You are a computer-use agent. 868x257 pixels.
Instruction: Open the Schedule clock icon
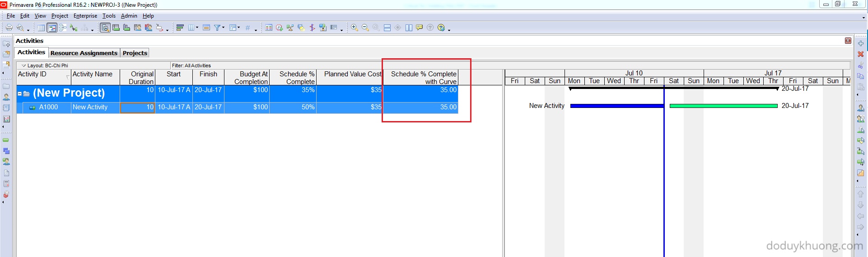point(279,28)
